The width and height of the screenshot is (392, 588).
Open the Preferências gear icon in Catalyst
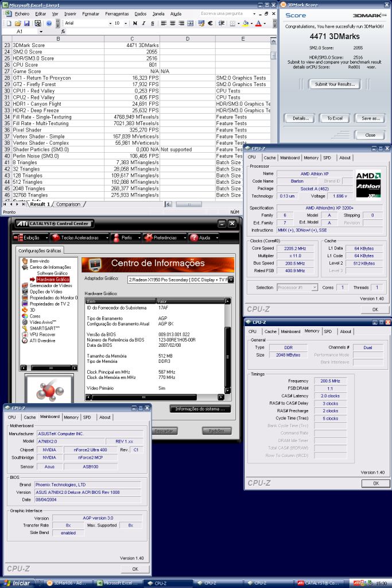click(149, 237)
